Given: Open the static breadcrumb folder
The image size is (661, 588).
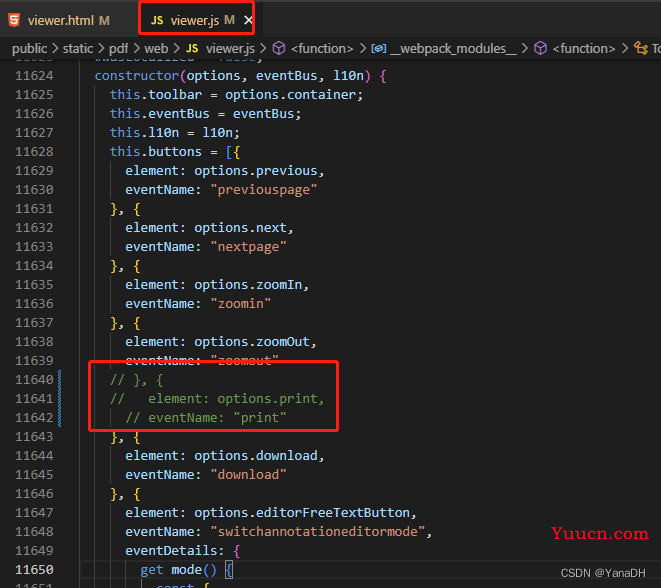Looking at the screenshot, I should 78,48.
